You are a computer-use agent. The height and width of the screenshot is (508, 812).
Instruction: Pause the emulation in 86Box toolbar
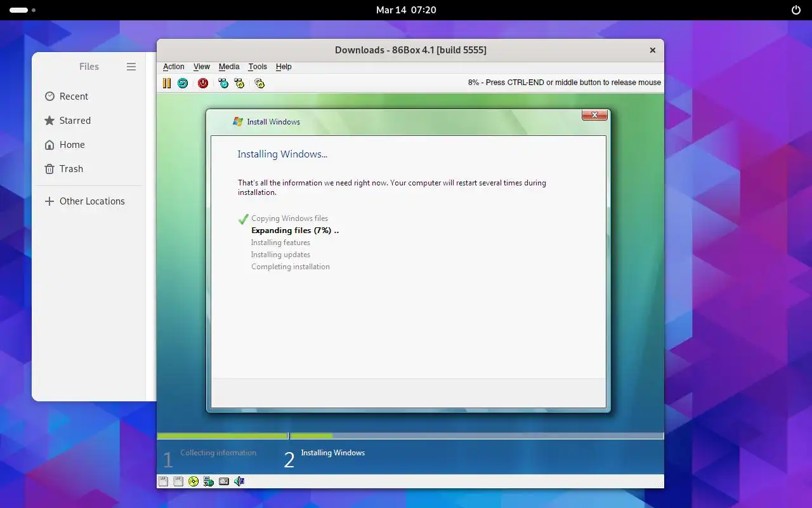click(167, 83)
